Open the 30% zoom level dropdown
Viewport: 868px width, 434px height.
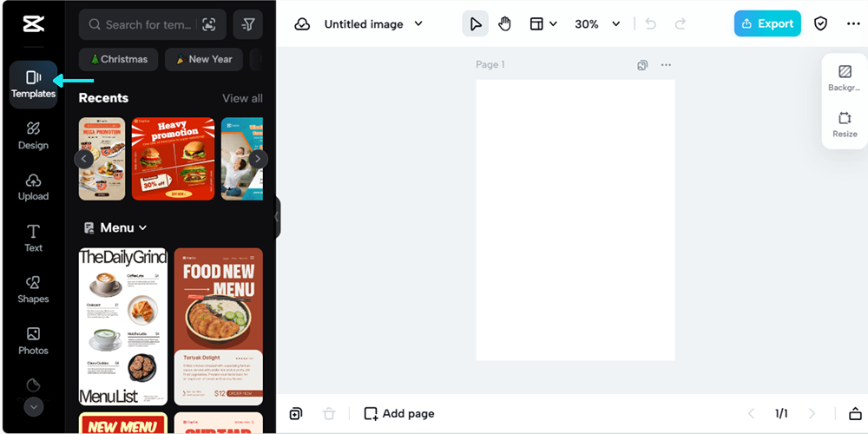(x=597, y=23)
